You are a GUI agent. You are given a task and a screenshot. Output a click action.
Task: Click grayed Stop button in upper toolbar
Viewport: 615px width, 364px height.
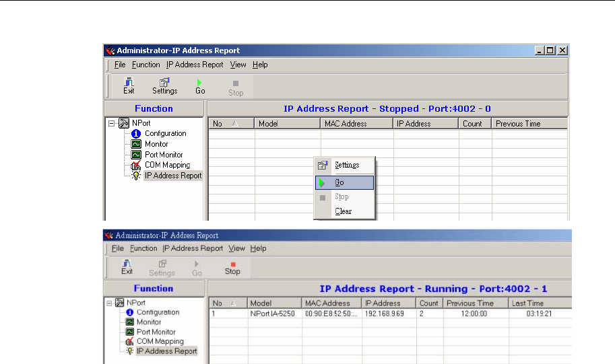236,87
